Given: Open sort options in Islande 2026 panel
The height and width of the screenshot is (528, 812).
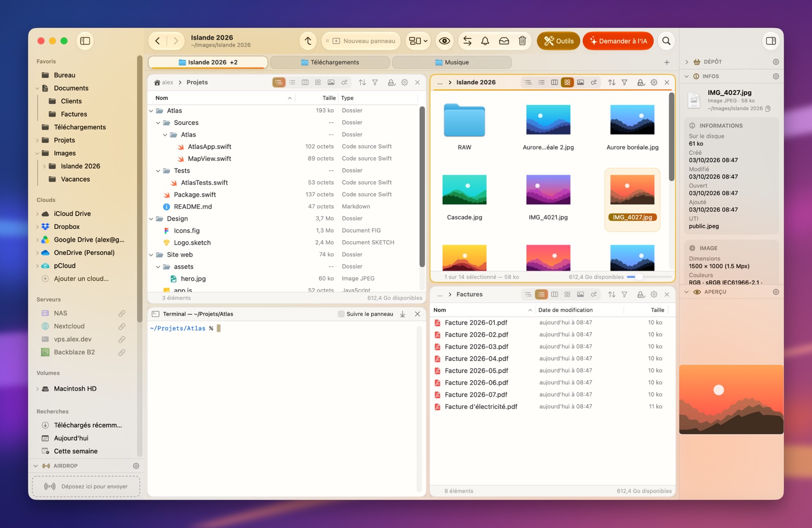Looking at the screenshot, I should tap(612, 82).
